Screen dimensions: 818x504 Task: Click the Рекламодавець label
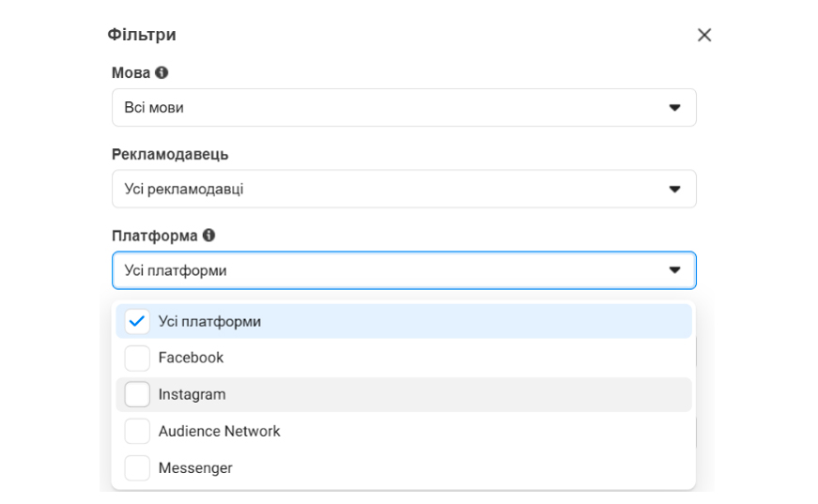pos(170,154)
